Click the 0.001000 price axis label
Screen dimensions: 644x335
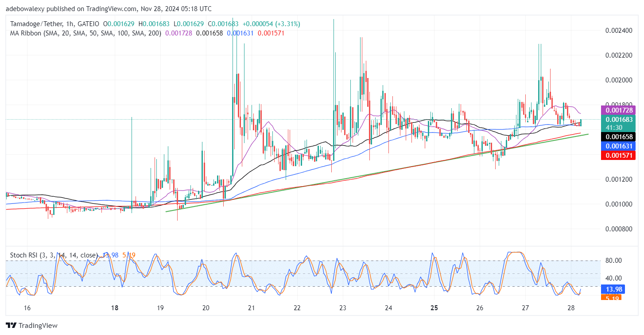[x=618, y=204]
